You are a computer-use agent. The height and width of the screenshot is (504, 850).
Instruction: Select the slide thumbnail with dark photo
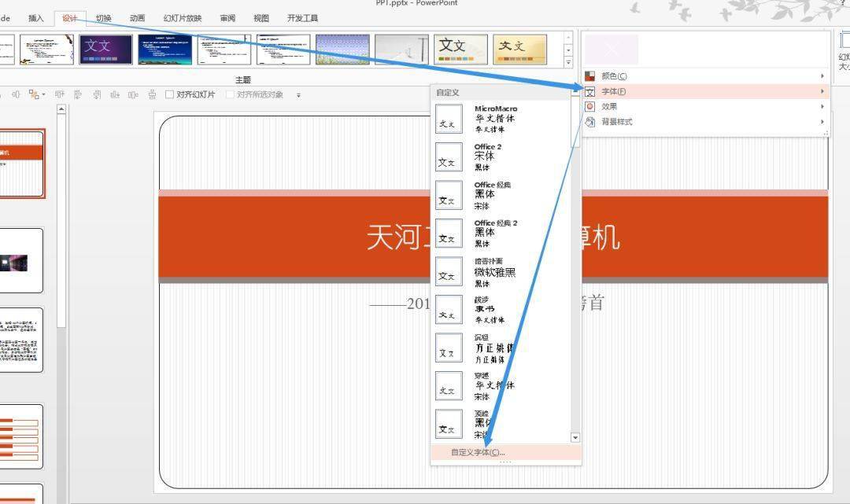point(22,260)
